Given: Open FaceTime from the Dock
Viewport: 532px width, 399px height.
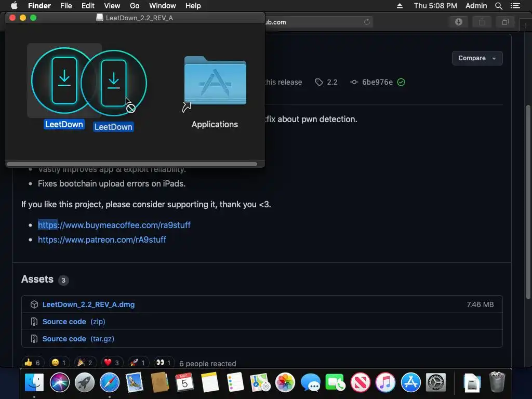Looking at the screenshot, I should [x=335, y=383].
